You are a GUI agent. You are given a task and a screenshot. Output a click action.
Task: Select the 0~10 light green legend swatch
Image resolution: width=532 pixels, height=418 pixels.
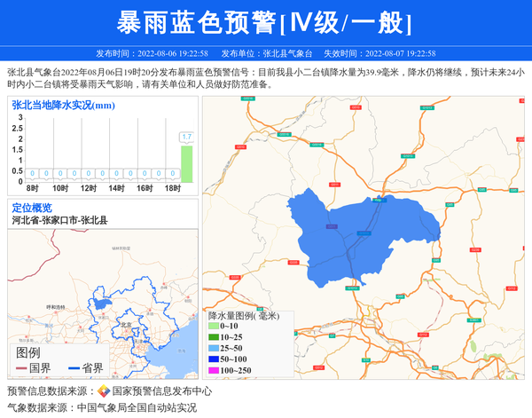point(213,327)
